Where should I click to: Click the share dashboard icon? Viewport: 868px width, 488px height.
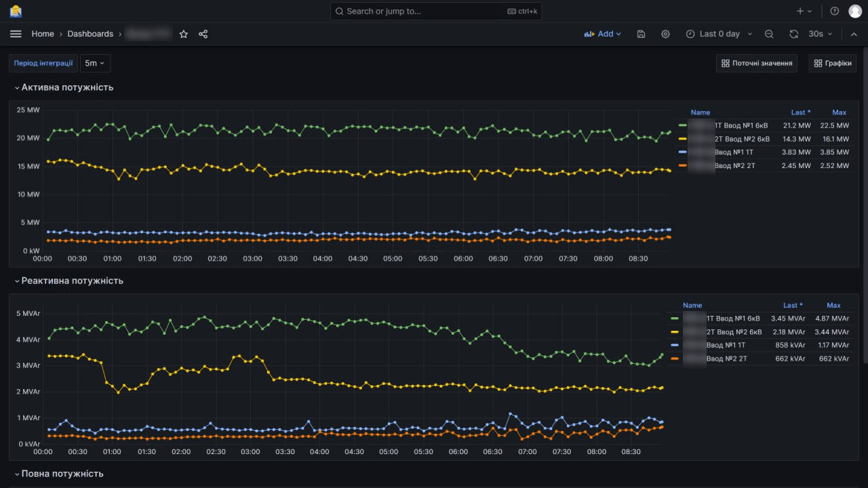(x=203, y=34)
